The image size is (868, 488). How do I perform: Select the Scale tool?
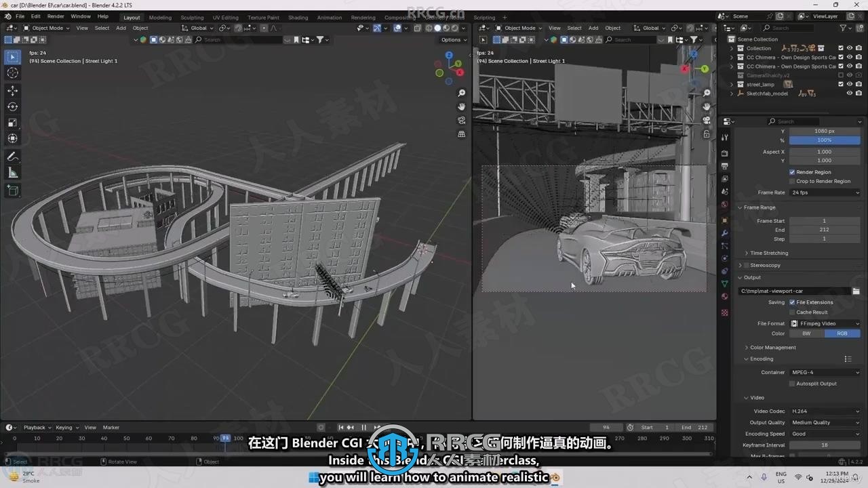tap(12, 123)
